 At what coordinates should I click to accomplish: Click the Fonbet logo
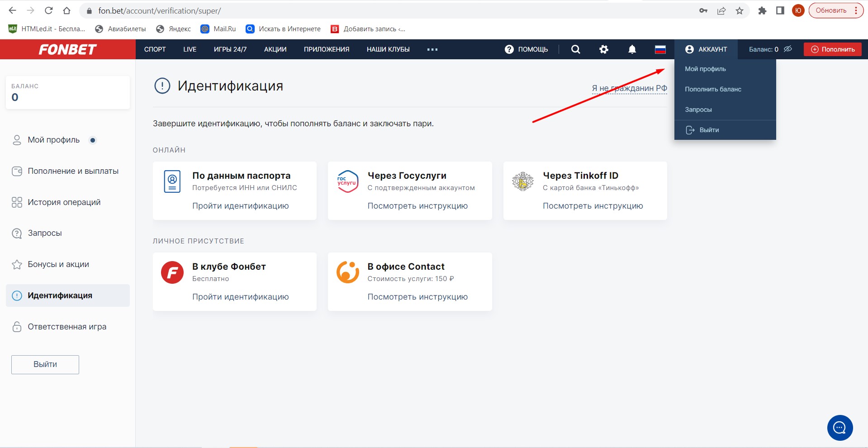[68, 49]
